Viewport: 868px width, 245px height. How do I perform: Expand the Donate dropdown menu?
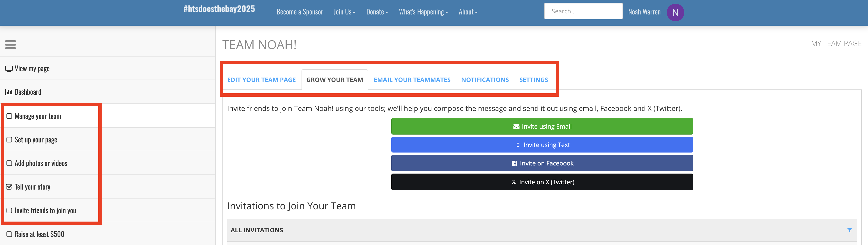tap(377, 12)
